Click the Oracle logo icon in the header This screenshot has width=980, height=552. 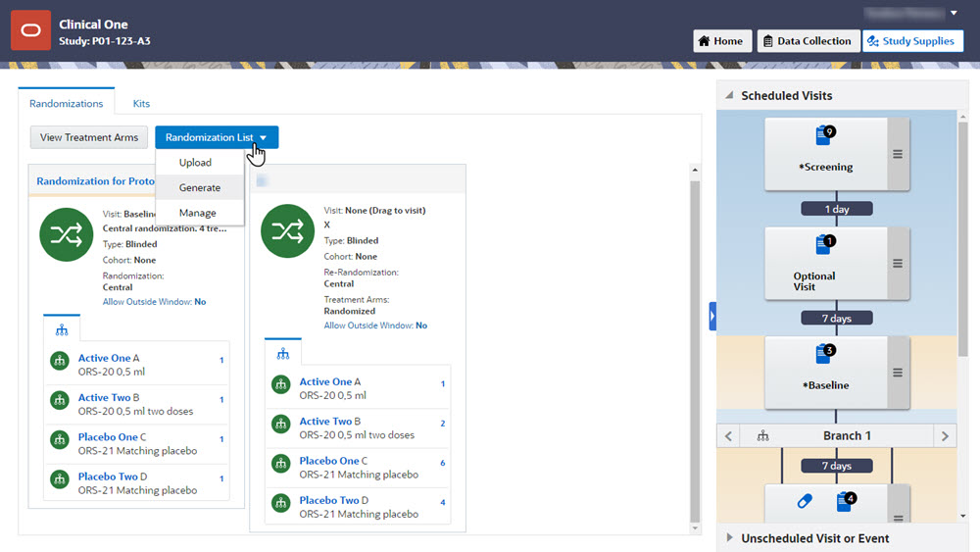tap(30, 30)
